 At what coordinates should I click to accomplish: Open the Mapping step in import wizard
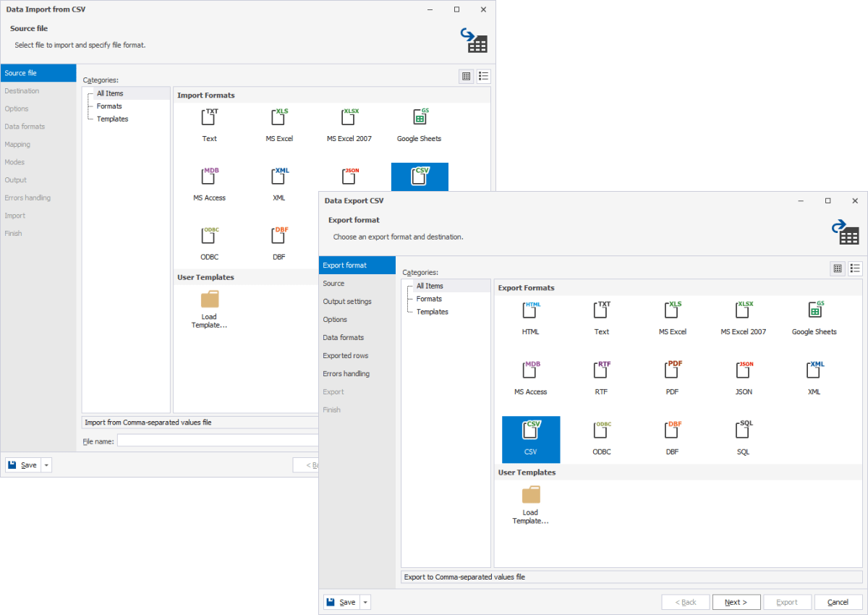click(22, 144)
